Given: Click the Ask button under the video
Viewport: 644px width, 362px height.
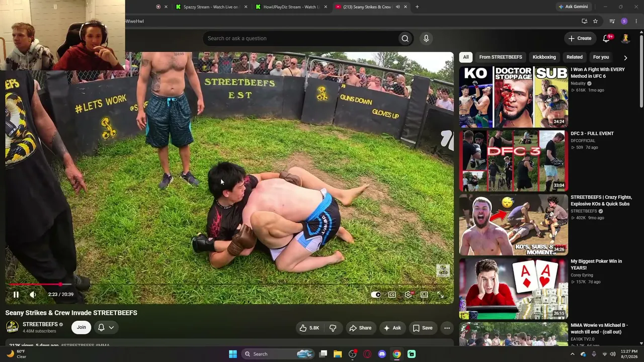Looking at the screenshot, I should pyautogui.click(x=392, y=328).
